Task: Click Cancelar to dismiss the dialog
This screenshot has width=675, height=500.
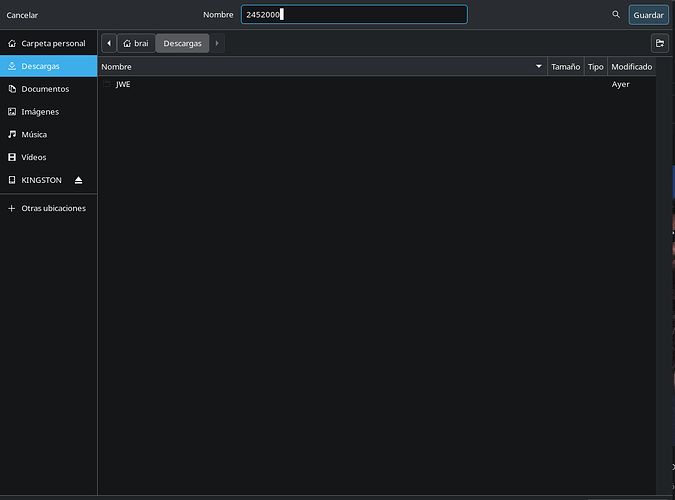Action: (x=22, y=15)
